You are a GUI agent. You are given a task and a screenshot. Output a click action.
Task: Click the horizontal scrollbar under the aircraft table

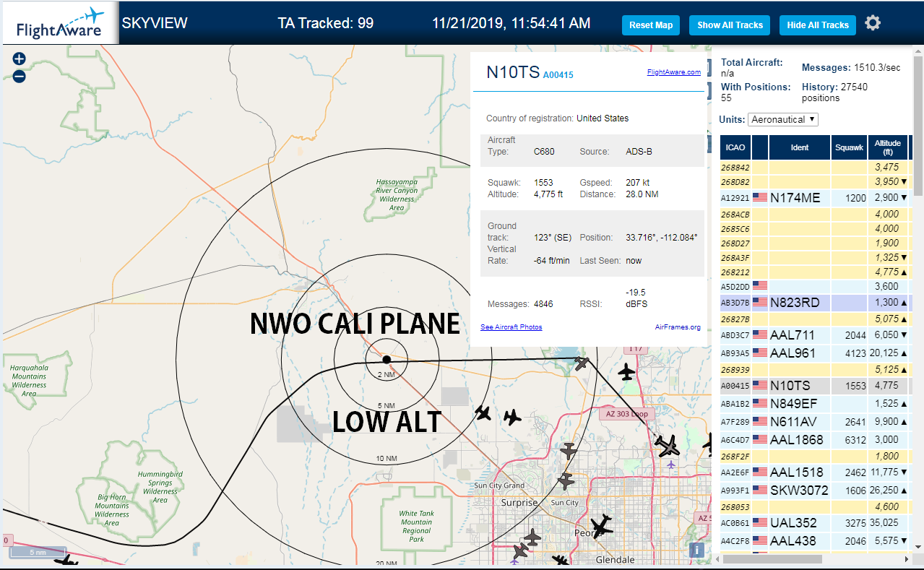click(x=773, y=559)
